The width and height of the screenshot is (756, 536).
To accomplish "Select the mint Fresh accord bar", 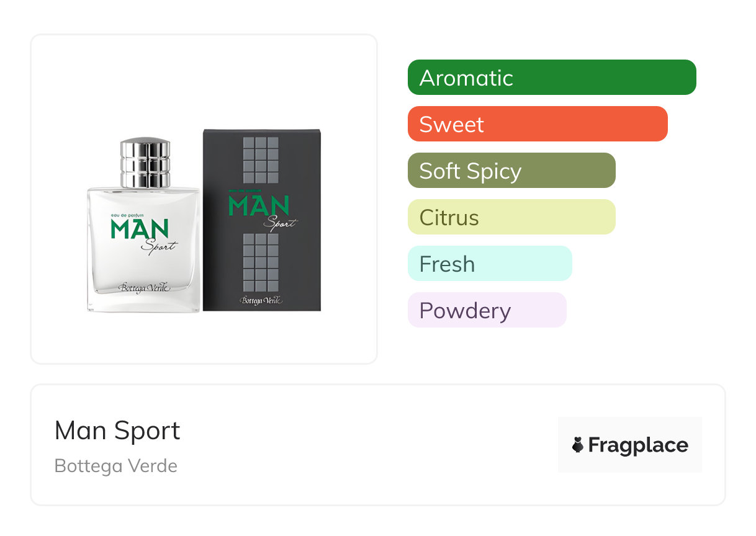I will pyautogui.click(x=490, y=264).
